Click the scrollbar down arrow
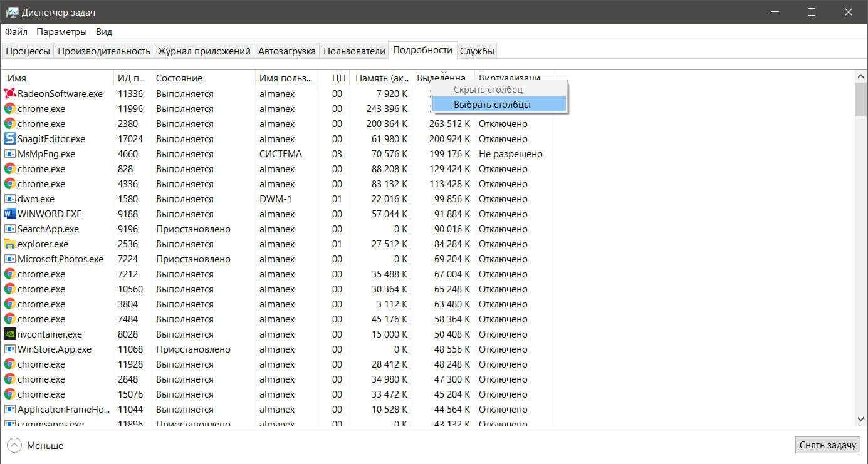868x464 pixels. 860,418
